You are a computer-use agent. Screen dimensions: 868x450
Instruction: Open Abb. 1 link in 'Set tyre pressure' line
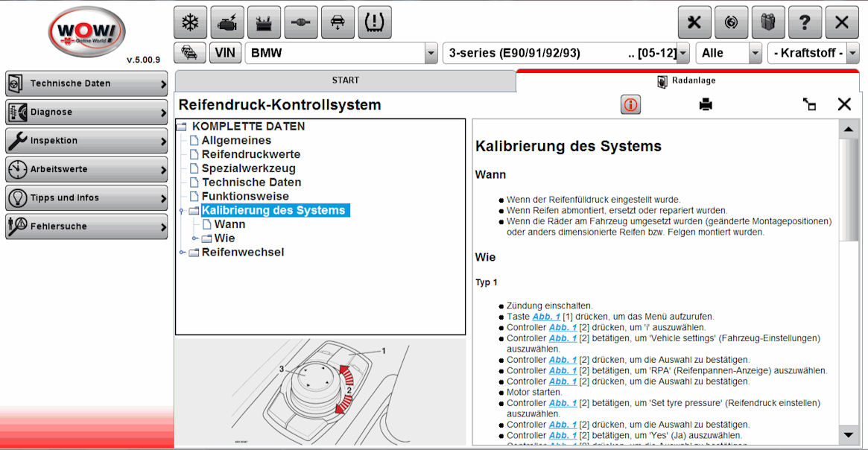pos(563,403)
